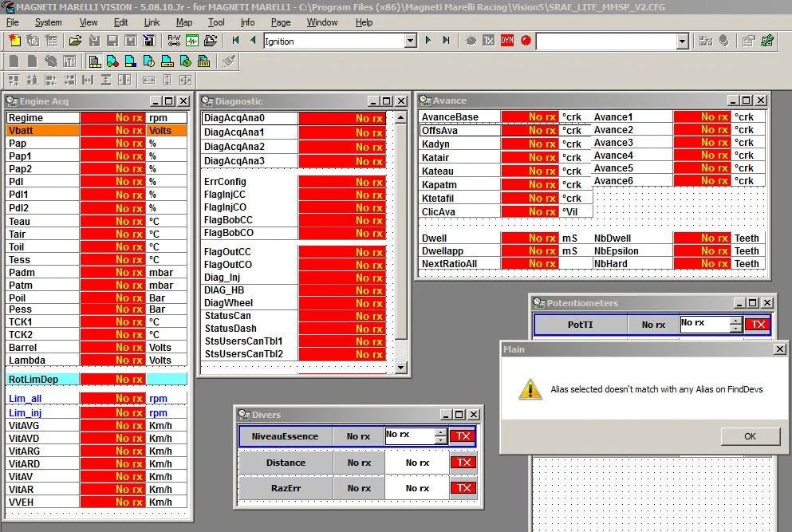The width and height of the screenshot is (792, 532).
Task: Select OffsAva in Avance window
Action: (505, 130)
